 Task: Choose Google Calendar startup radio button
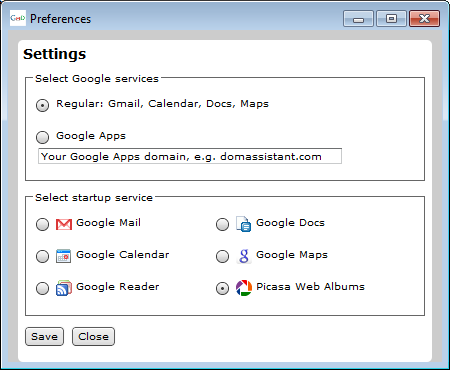42,256
